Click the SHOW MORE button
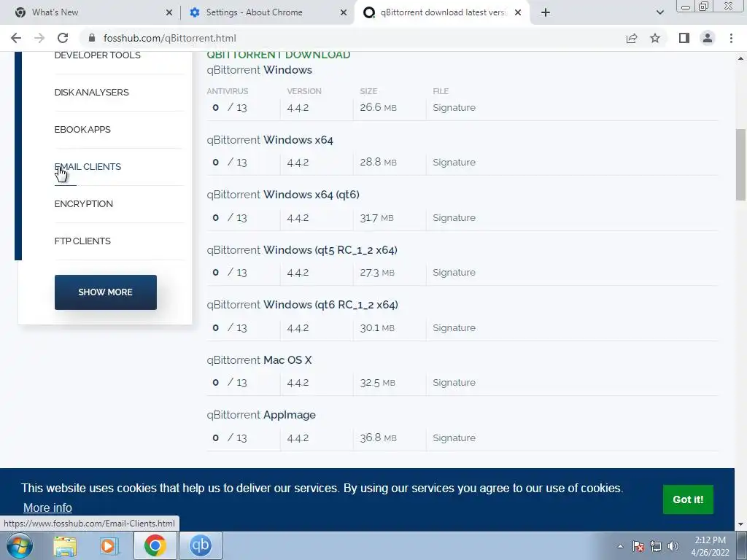This screenshot has height=560, width=747. [x=105, y=292]
